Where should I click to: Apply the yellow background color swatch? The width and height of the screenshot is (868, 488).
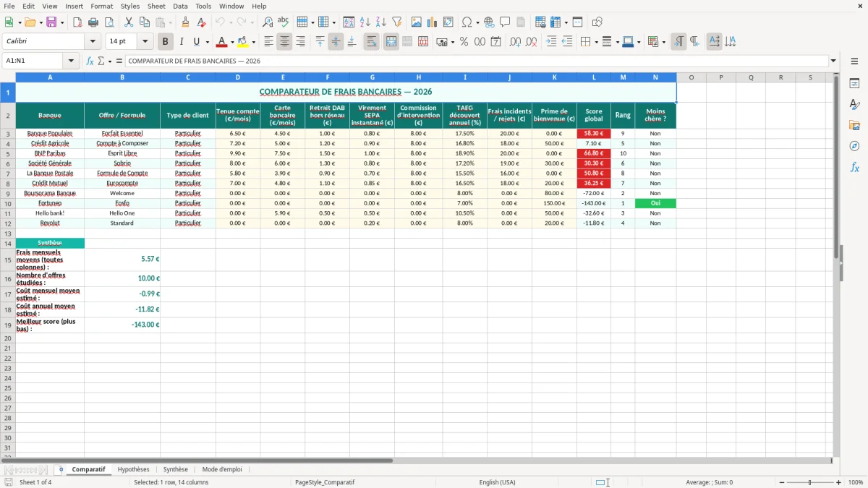point(243,42)
